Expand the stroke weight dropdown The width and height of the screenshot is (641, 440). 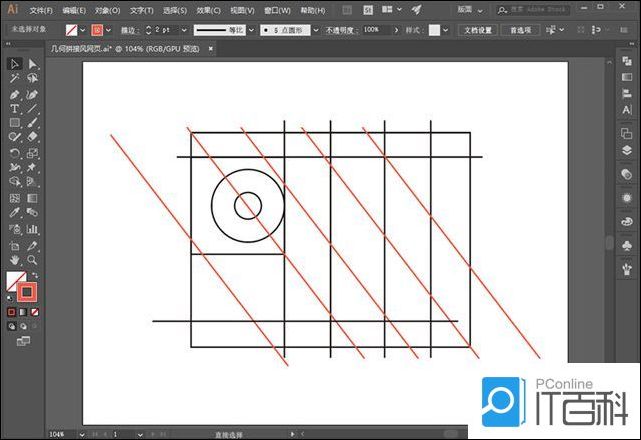coord(184,30)
